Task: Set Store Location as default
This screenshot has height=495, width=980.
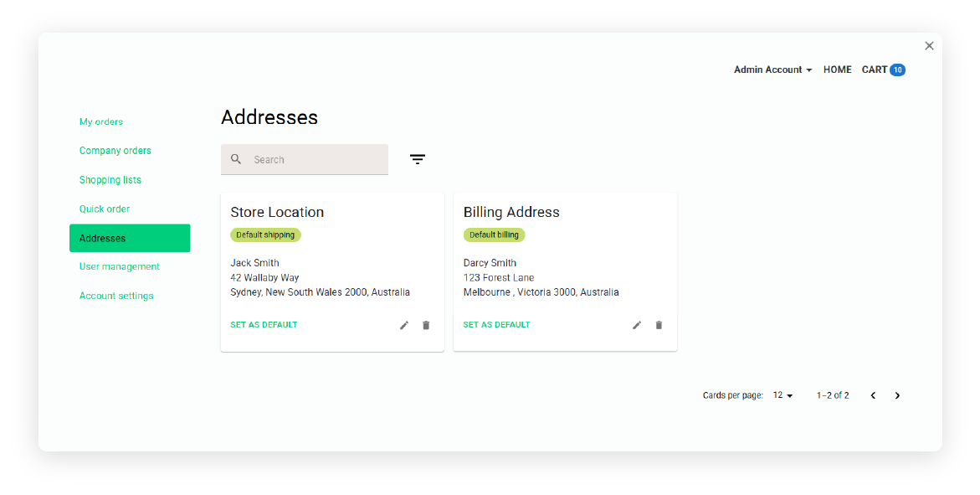Action: 264,325
